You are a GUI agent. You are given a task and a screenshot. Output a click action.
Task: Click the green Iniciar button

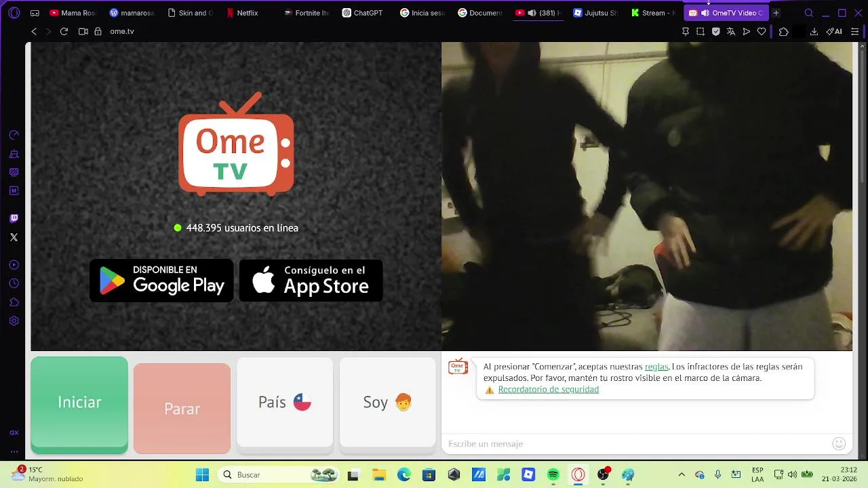click(79, 404)
